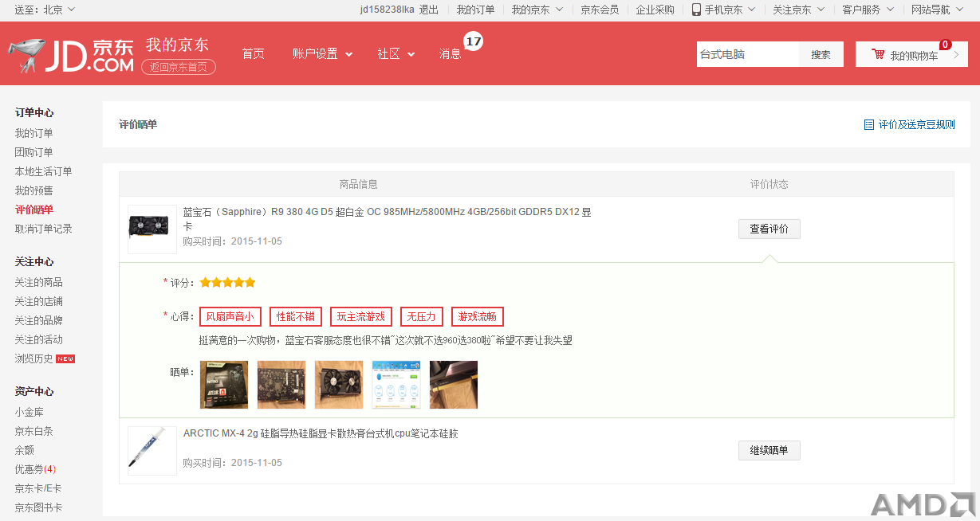Open 关注的品牌 in the sidebar
The height and width of the screenshot is (521, 980).
pos(38,320)
